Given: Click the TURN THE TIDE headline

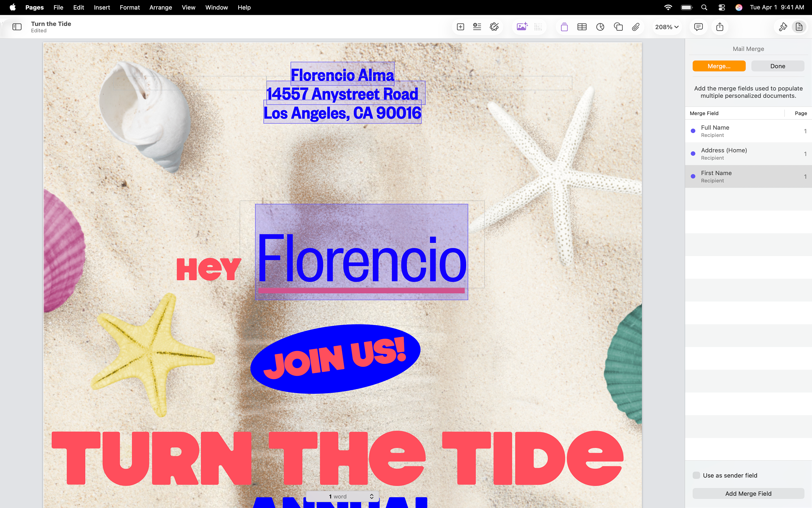Looking at the screenshot, I should click(337, 458).
